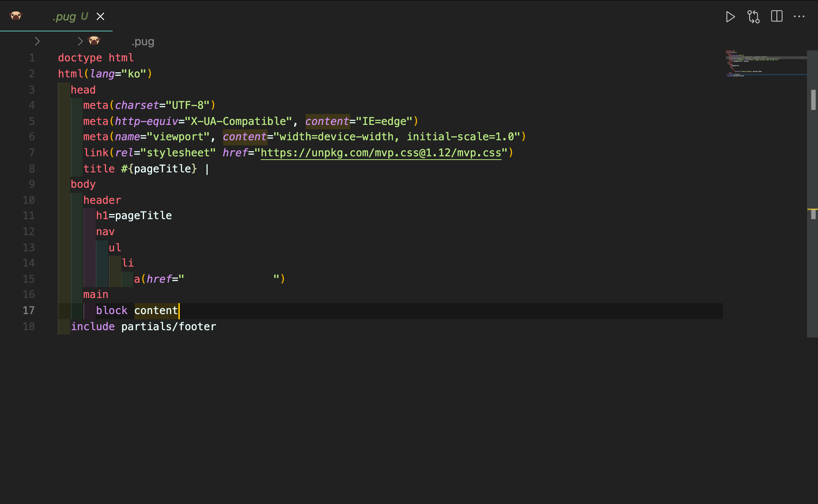The width and height of the screenshot is (818, 504).
Task: Click the Run Code play icon
Action: [730, 17]
